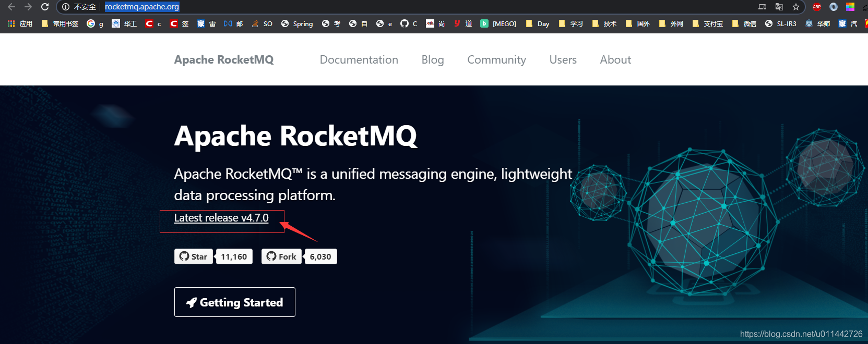This screenshot has height=344, width=868.
Task: Open the site info icon beside 不安全
Action: click(x=66, y=7)
